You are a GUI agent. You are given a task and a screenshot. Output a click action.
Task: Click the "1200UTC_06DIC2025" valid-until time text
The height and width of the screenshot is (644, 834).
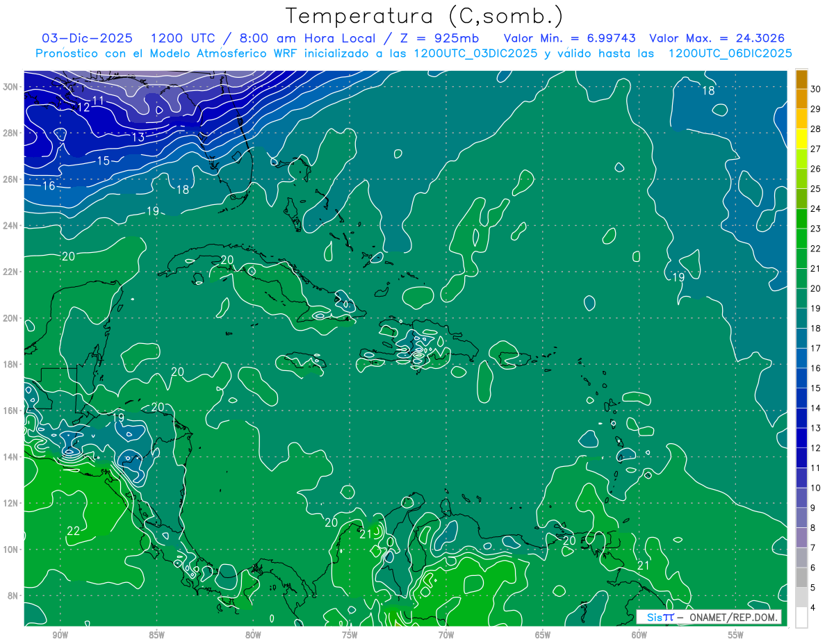point(730,53)
